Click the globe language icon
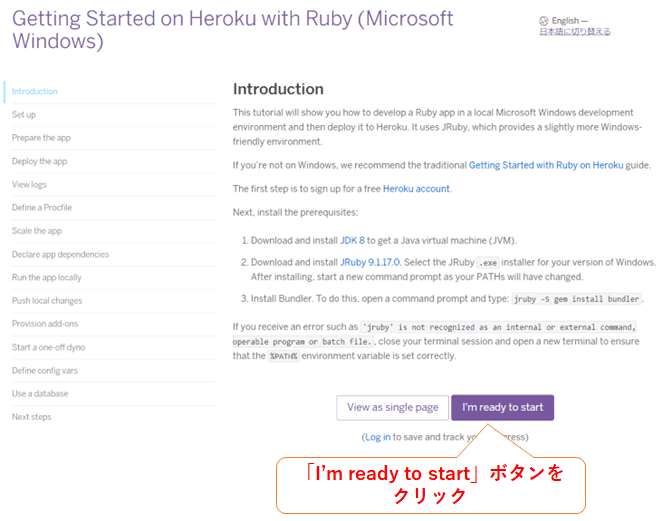The image size is (672, 521). point(544,21)
